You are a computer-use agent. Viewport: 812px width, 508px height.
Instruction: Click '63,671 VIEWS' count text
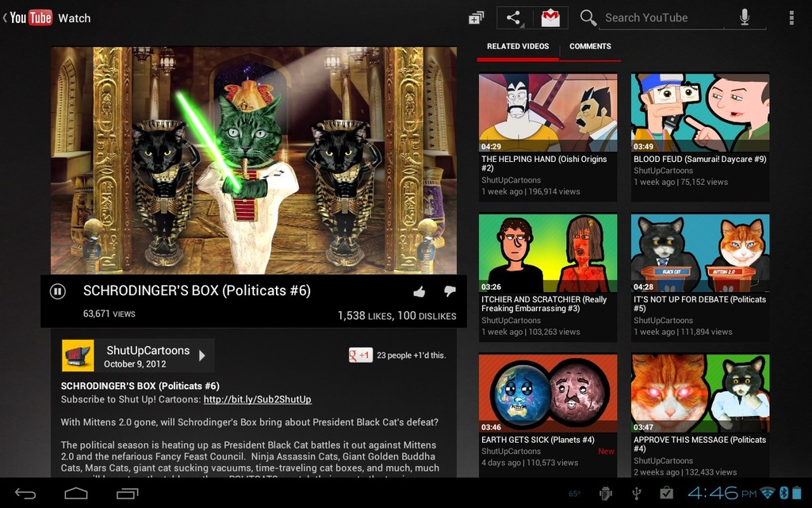(x=109, y=314)
